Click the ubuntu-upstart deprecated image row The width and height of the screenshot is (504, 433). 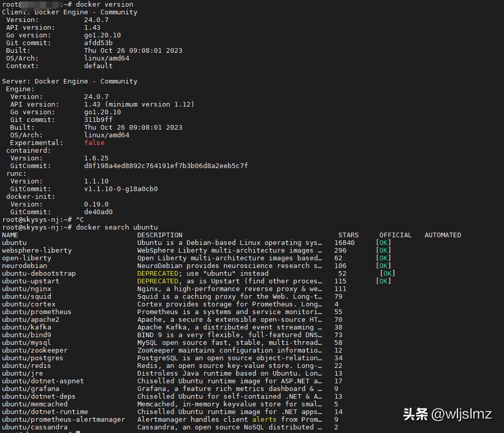[x=30, y=281]
